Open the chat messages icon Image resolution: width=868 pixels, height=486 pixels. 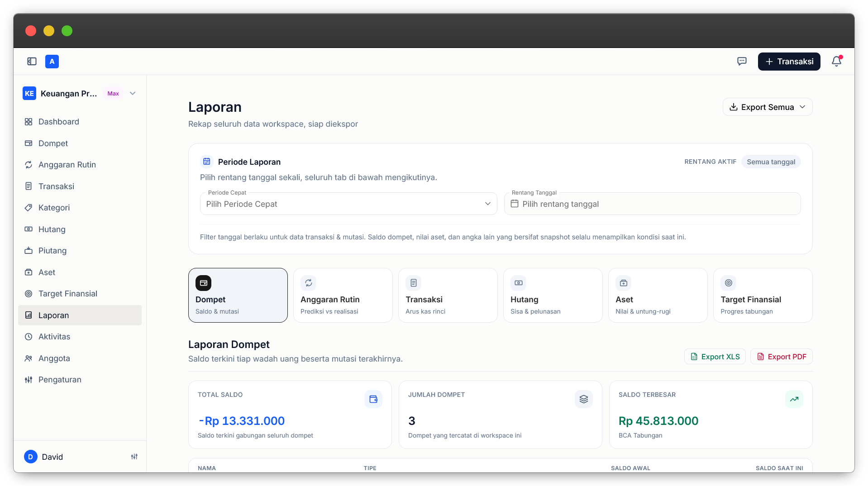[742, 62]
